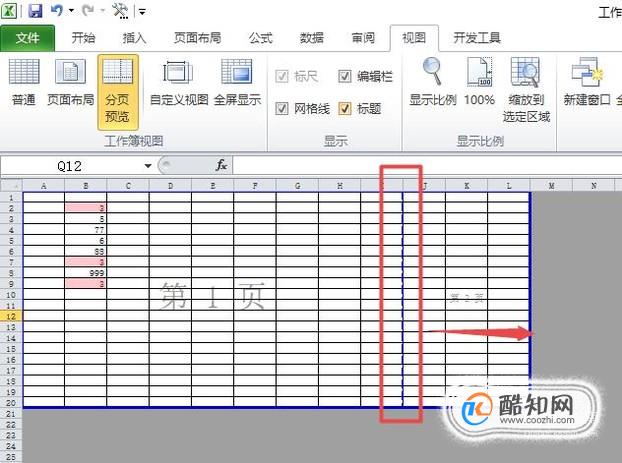Viewport: 622px width, 463px height.
Task: Select row 12 header
Action: pos(11,316)
